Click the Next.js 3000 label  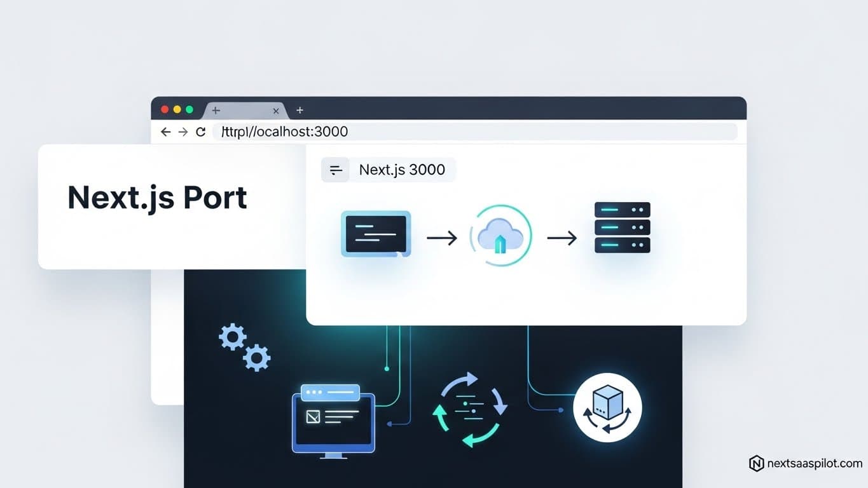pos(402,169)
